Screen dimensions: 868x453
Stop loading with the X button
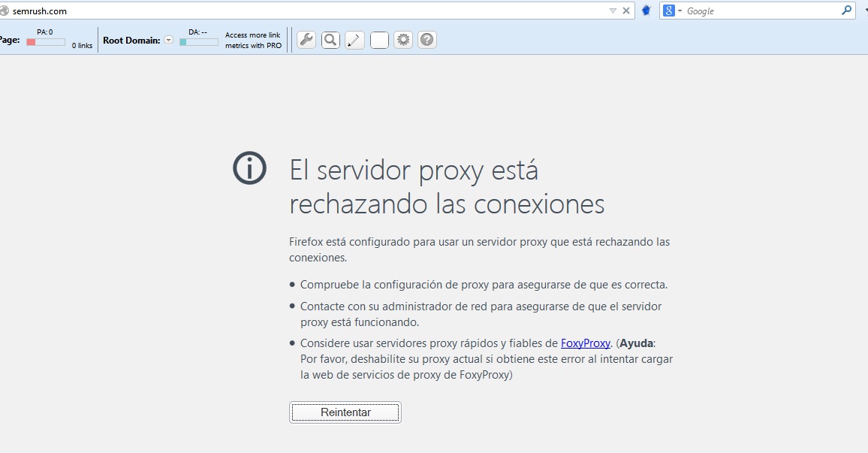(x=626, y=11)
